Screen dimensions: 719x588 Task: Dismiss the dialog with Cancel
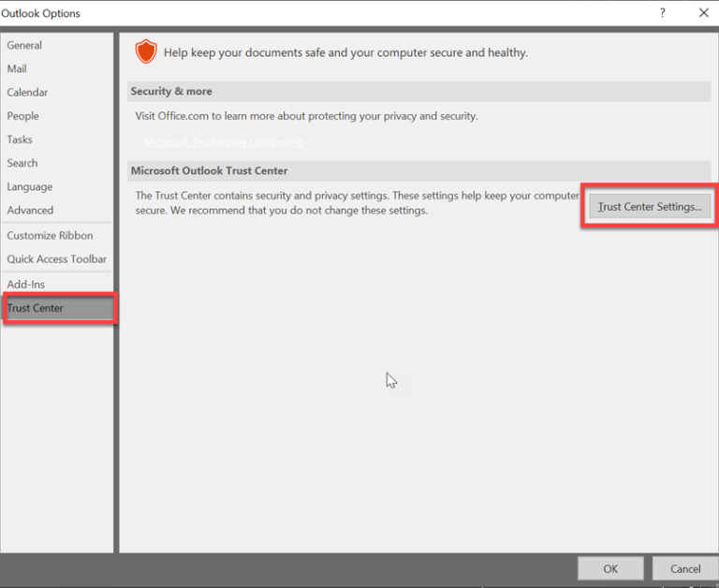coord(685,568)
